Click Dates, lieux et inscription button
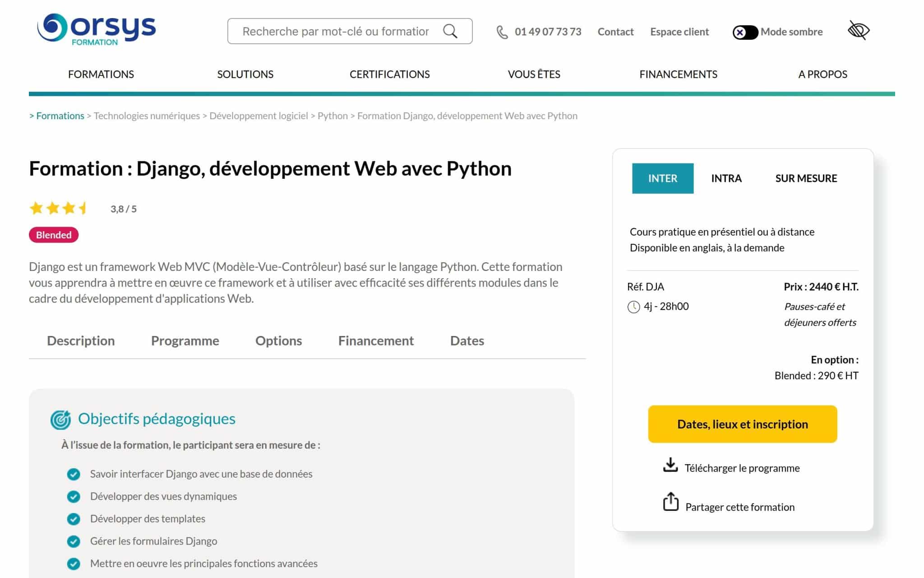The width and height of the screenshot is (924, 578). (743, 424)
